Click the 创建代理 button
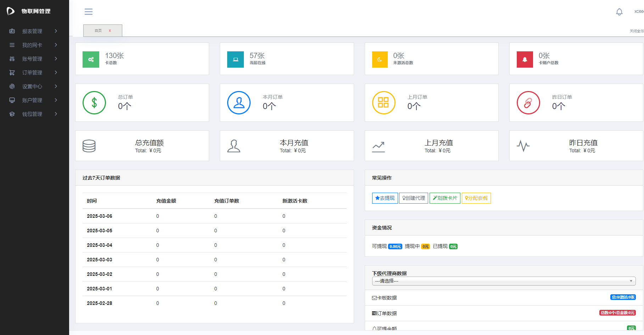This screenshot has height=335, width=644. pos(414,198)
